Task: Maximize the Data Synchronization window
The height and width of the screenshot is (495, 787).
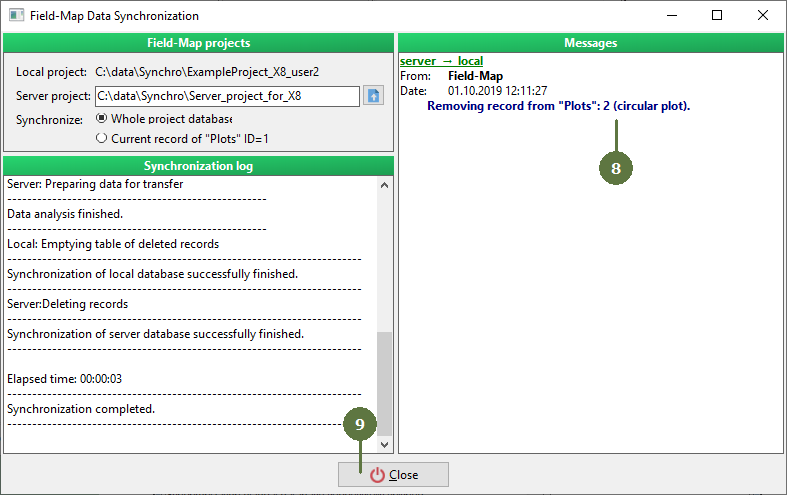Action: tap(717, 16)
